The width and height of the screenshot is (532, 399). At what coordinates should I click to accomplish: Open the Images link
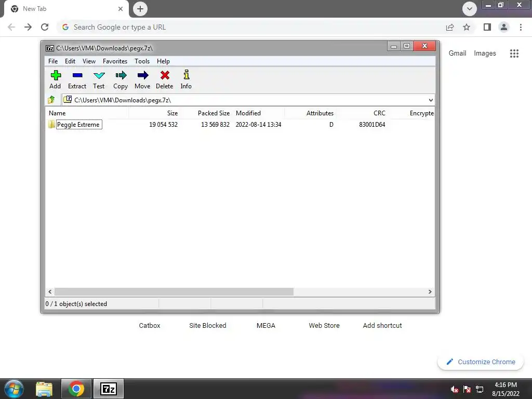[485, 54]
